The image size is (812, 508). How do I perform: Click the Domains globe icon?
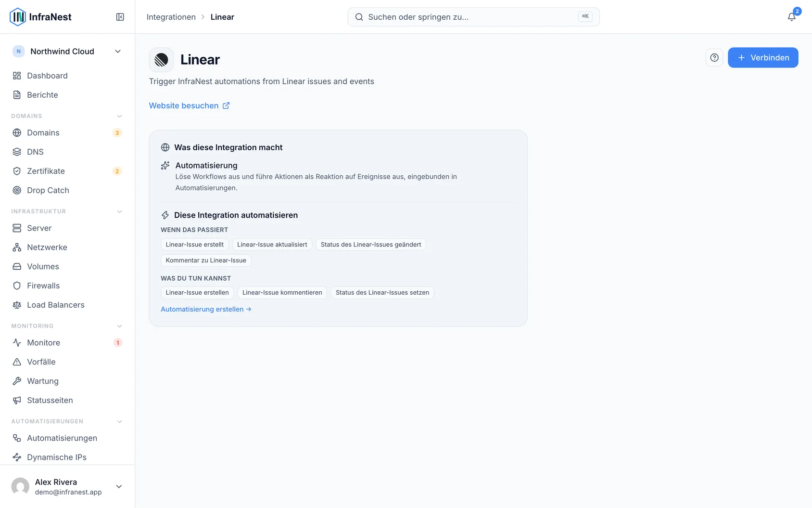(17, 132)
